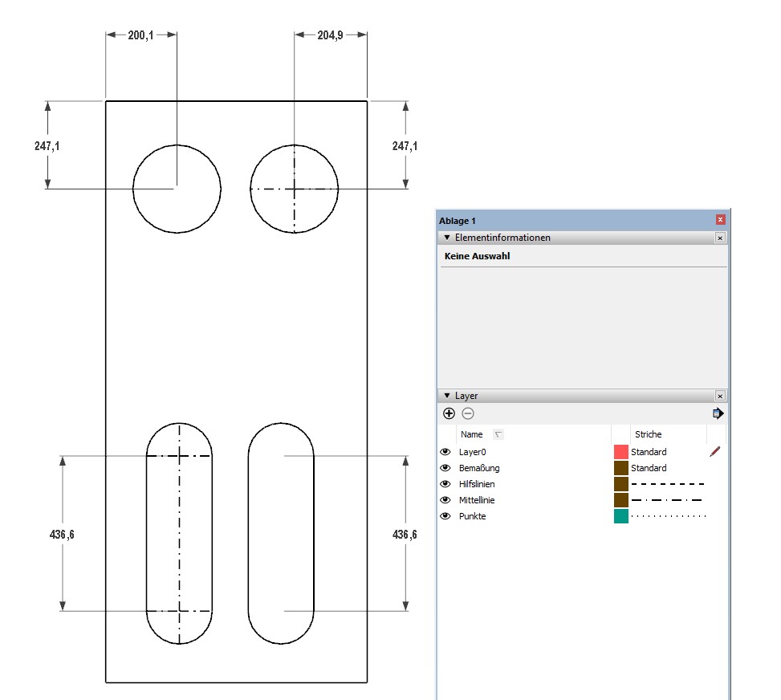Open the layer details menu arrow icon
The width and height of the screenshot is (781, 700).
(718, 413)
